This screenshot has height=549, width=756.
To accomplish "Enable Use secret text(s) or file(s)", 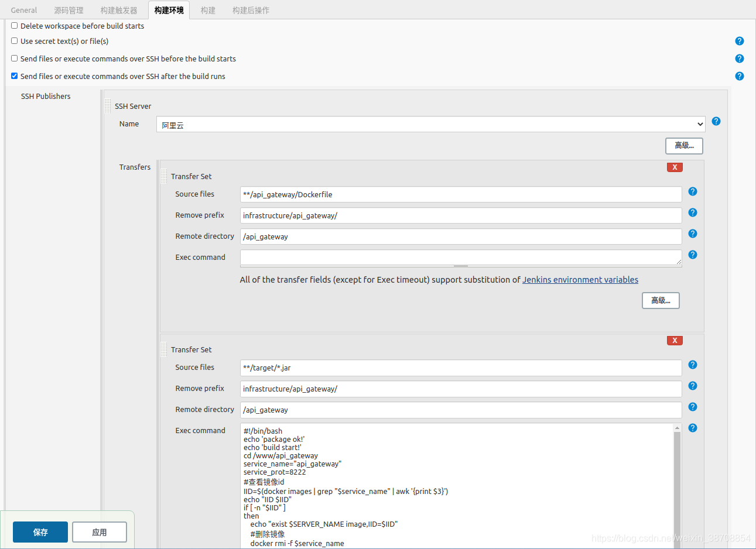I will (x=15, y=41).
